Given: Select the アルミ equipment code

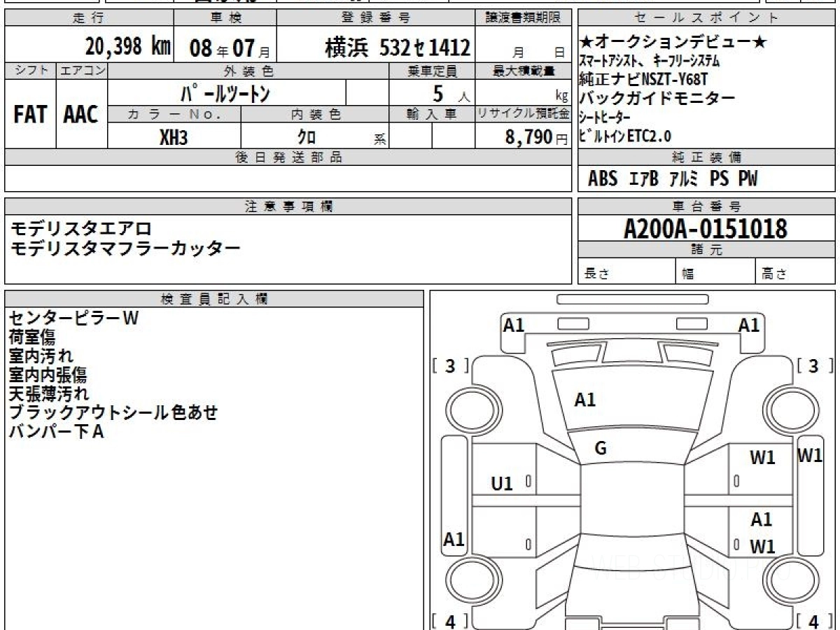Looking at the screenshot, I should (684, 179).
